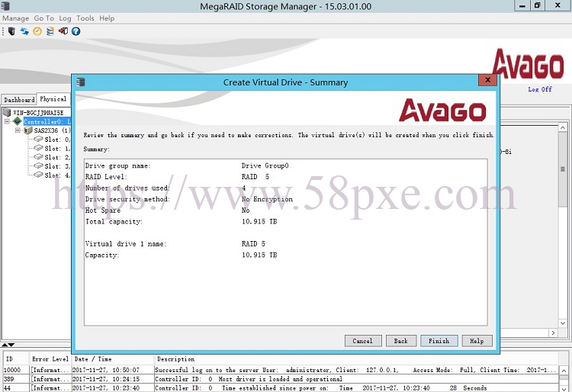This screenshot has height=392, width=572.
Task: Click the Slot: 2 drive icon
Action: pos(38,157)
